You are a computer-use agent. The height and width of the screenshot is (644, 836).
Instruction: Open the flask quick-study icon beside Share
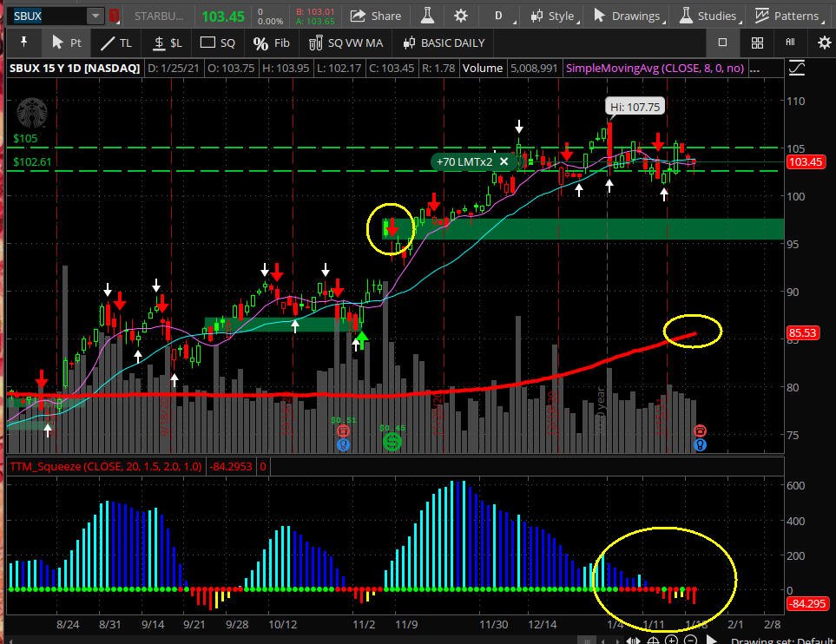tap(427, 16)
